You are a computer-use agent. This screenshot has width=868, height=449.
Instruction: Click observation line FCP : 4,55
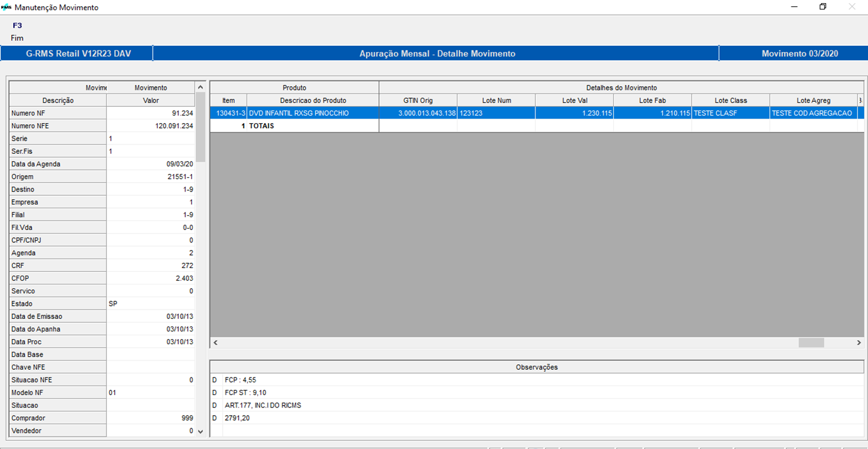(240, 380)
